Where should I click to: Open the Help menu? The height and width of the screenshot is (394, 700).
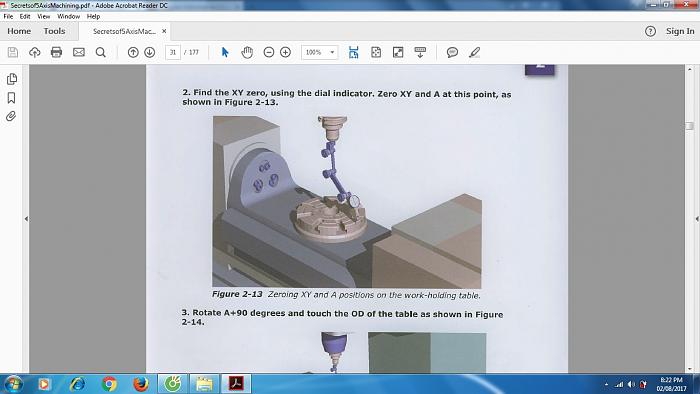click(x=93, y=16)
